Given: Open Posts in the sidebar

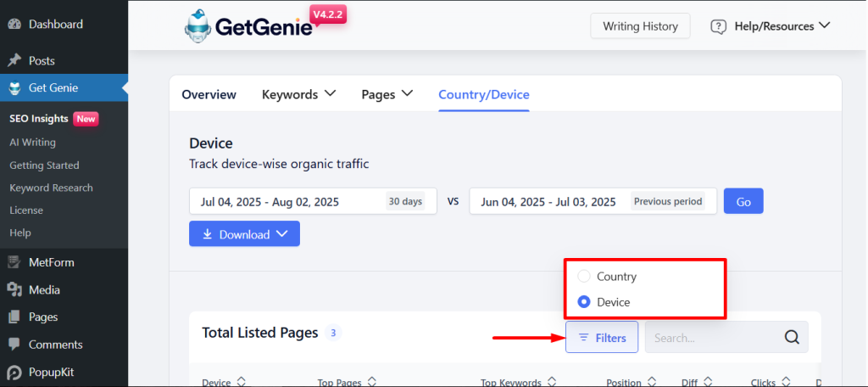Looking at the screenshot, I should click(x=42, y=60).
